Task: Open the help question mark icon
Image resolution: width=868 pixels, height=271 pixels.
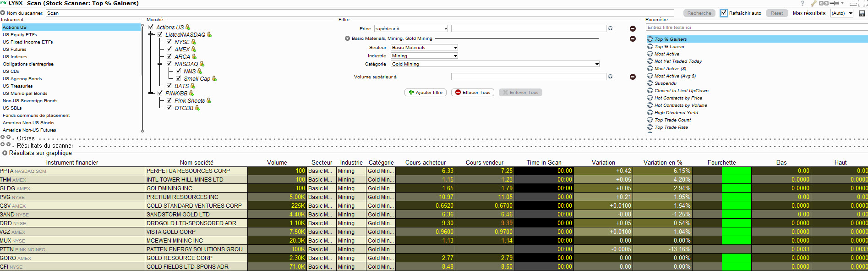Action: click(802, 3)
